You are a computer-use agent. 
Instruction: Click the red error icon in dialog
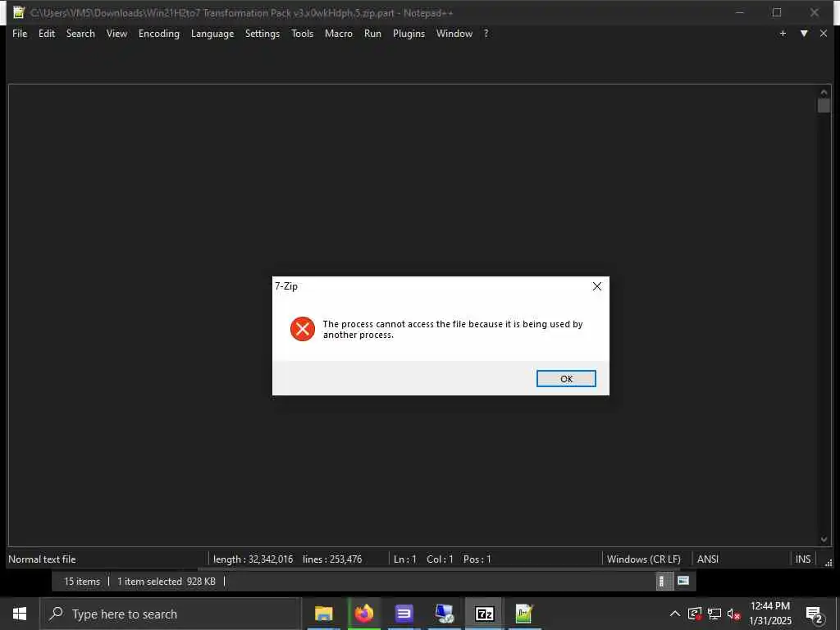pyautogui.click(x=303, y=329)
